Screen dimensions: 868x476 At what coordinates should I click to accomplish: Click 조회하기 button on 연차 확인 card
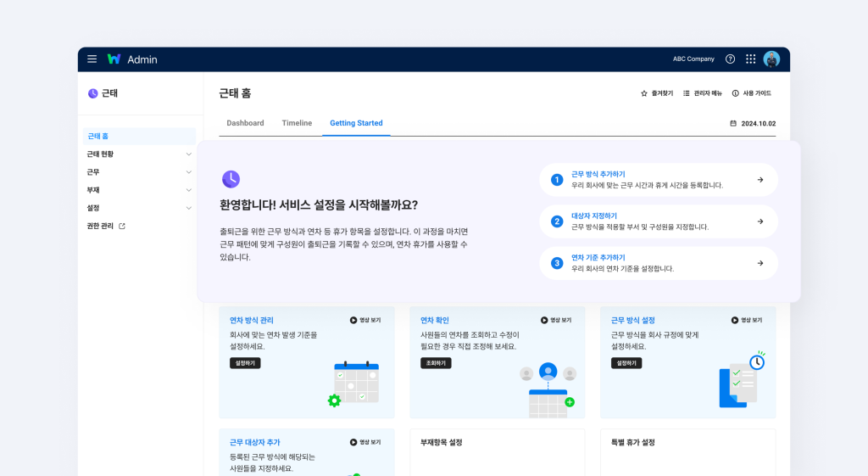436,363
